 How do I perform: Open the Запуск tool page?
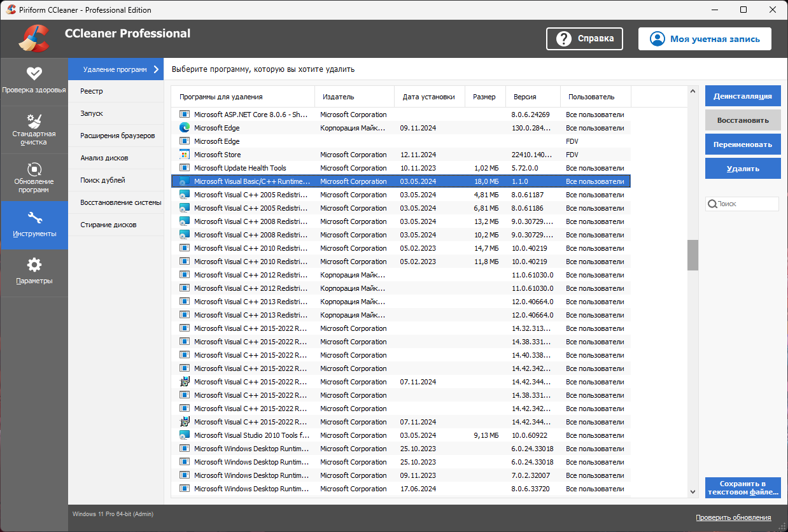coord(116,113)
